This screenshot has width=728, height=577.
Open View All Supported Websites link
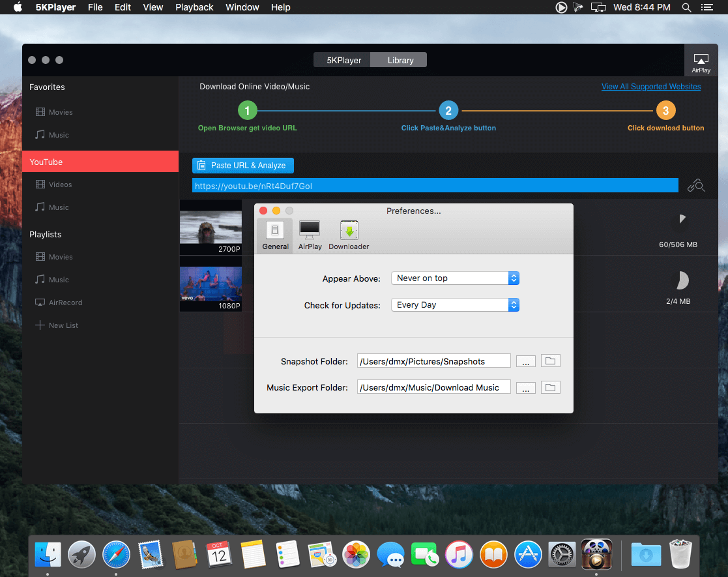[x=651, y=87]
